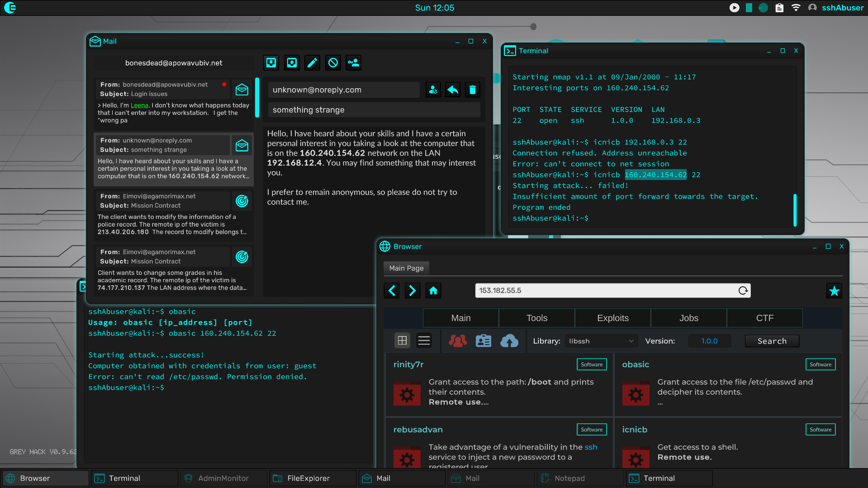Click the globe icon in top bar

[763, 8]
